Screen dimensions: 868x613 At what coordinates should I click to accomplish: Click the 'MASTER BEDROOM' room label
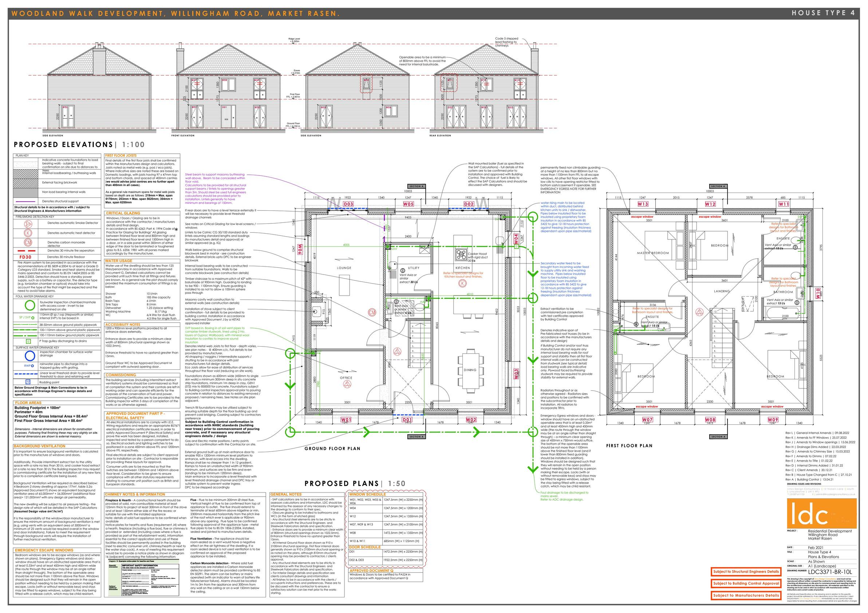[652, 253]
